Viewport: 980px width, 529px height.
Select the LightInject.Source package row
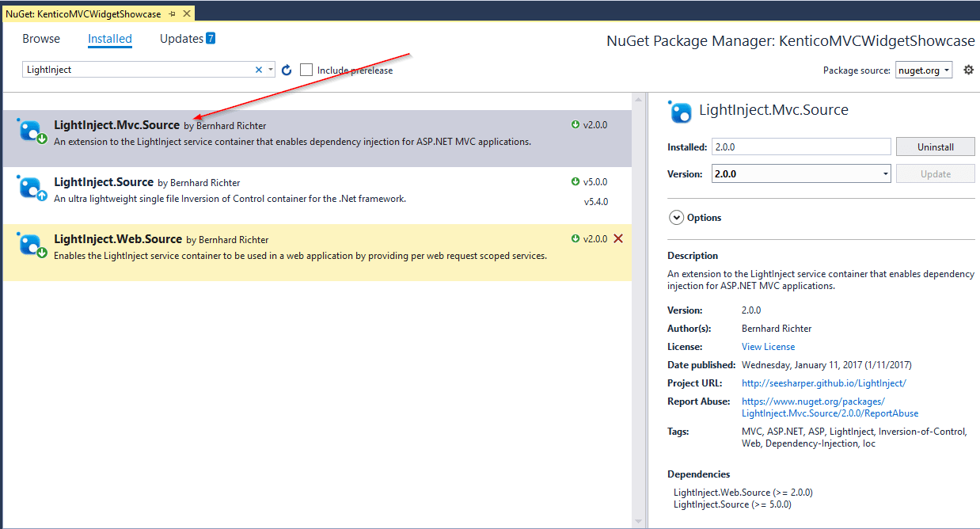click(317, 196)
